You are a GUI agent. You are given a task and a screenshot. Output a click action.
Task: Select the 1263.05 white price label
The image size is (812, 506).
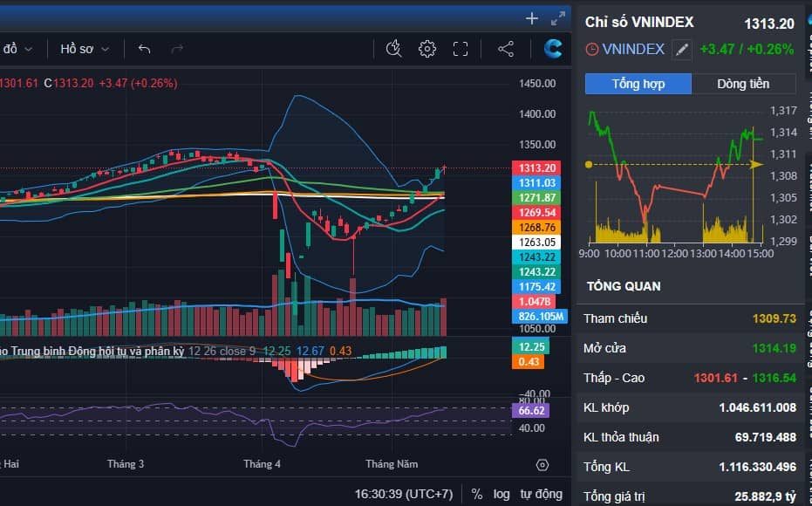536,242
